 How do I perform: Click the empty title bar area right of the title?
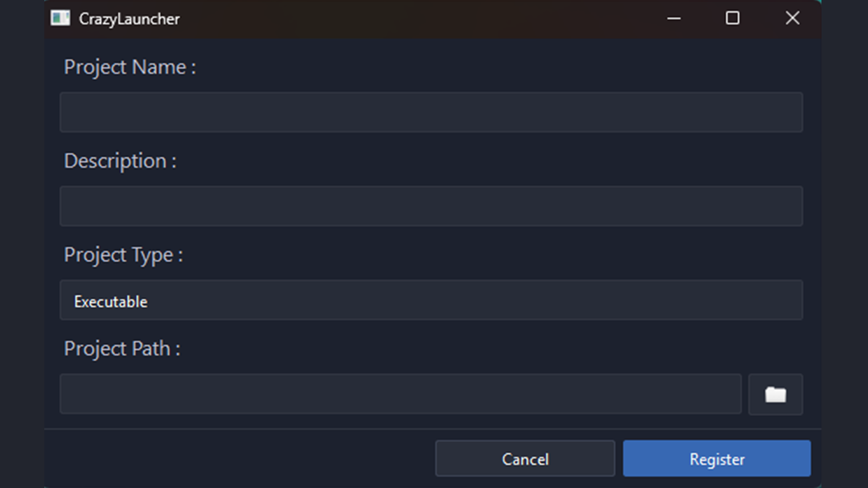[x=407, y=19]
